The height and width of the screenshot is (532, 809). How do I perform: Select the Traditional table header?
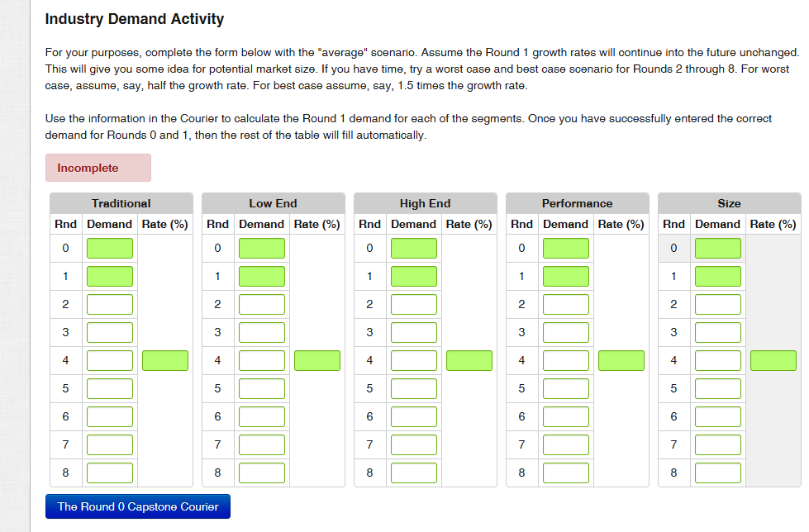click(x=121, y=203)
